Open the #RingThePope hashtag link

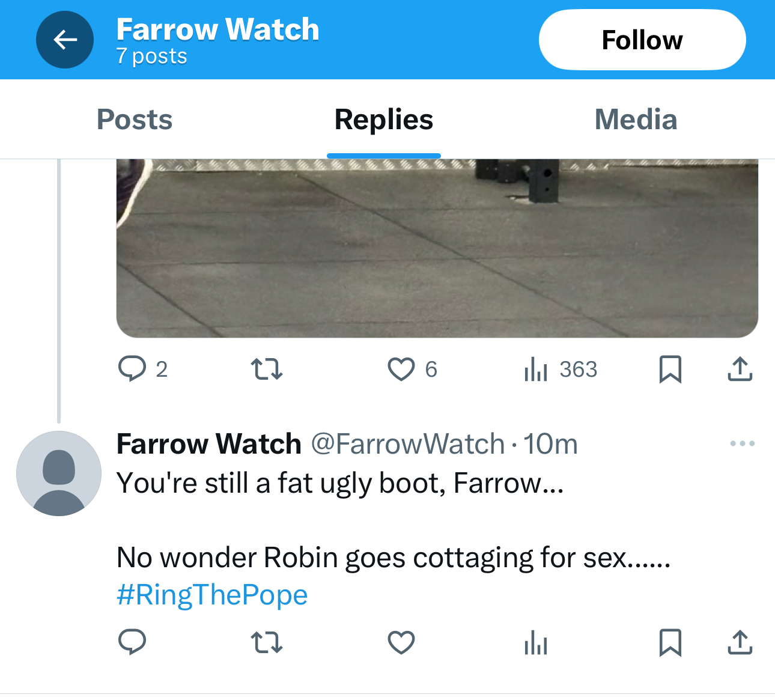click(x=212, y=595)
